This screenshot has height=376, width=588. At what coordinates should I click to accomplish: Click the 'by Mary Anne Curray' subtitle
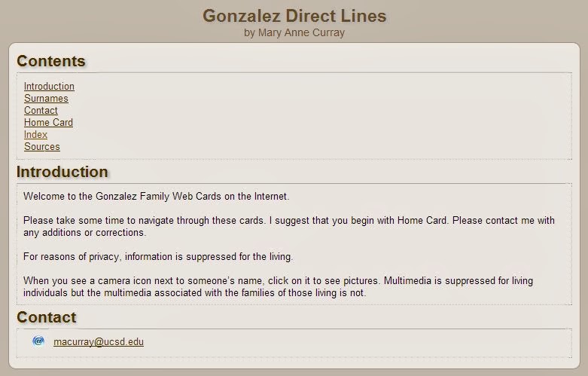point(294,32)
